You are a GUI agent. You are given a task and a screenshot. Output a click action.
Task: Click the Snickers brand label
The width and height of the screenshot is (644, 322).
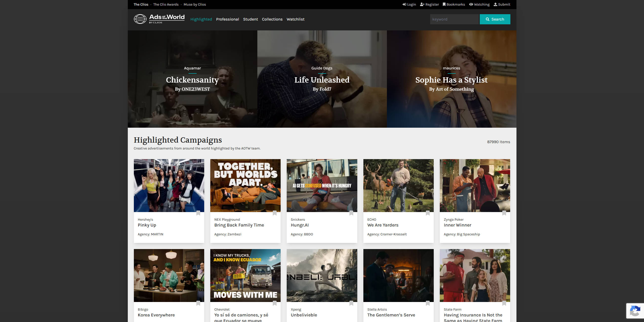point(298,220)
